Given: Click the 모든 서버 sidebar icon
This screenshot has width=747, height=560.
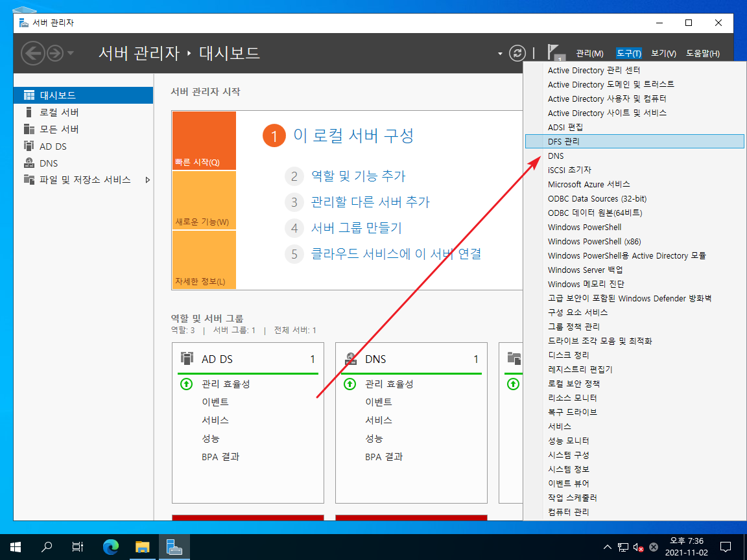Looking at the screenshot, I should 29,129.
